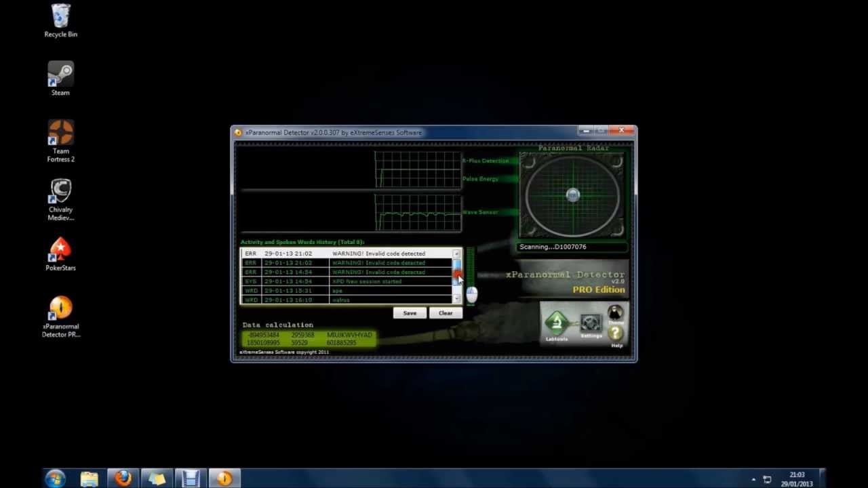Click the taskbar clock showing 21:03
This screenshot has width=868, height=488.
797,479
